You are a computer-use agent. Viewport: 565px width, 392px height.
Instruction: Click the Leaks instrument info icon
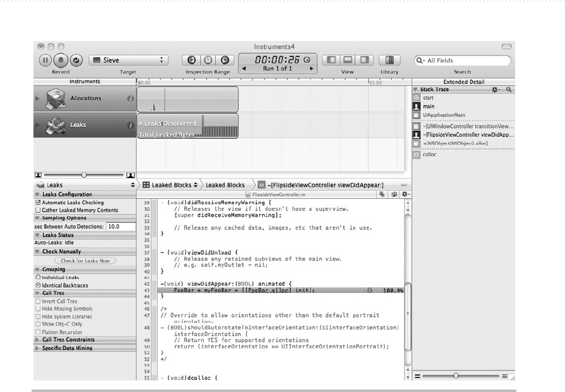tap(130, 125)
